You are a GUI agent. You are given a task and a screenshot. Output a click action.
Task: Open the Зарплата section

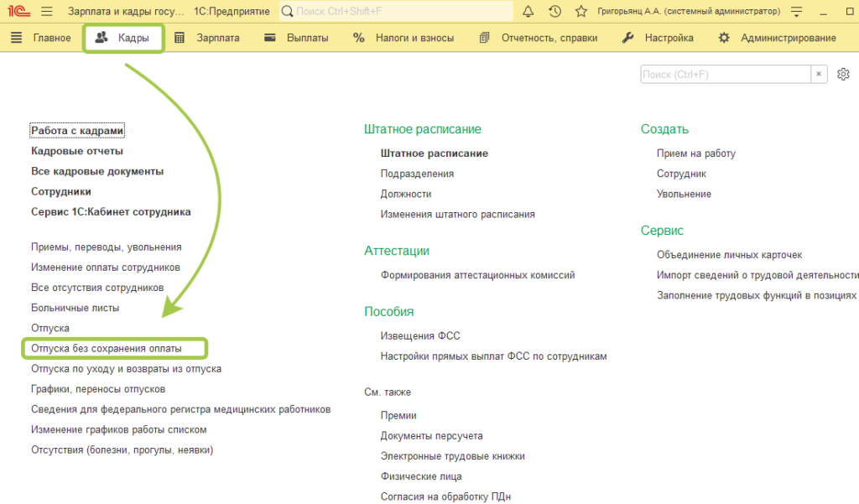(207, 38)
